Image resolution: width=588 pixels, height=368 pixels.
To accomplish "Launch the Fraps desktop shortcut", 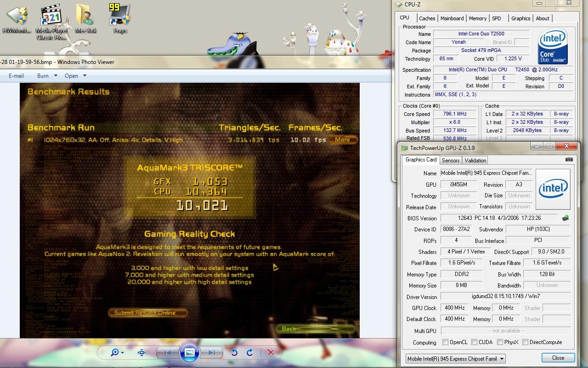I will (120, 18).
